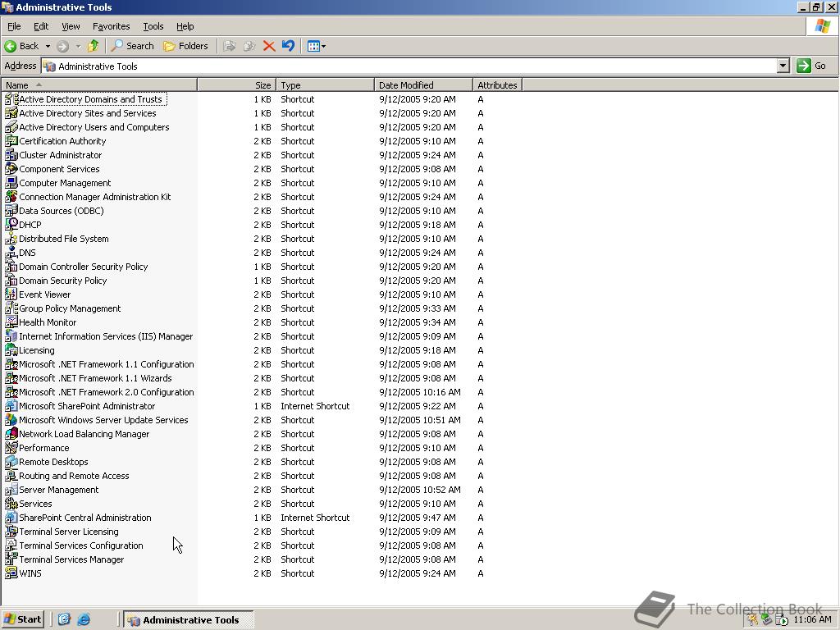Screen dimensions: 840x630
Task: Click the DHCP icon
Action: [x=11, y=225]
